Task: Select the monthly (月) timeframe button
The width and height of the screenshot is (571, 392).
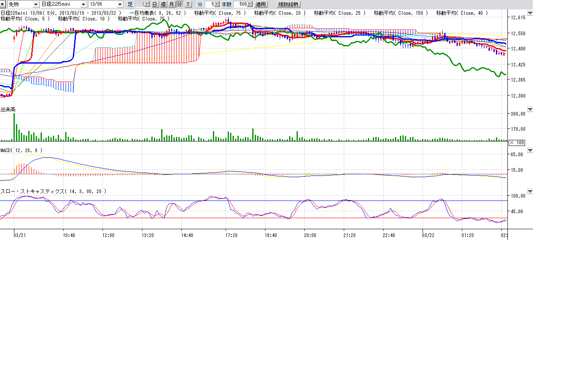Action: coord(171,5)
